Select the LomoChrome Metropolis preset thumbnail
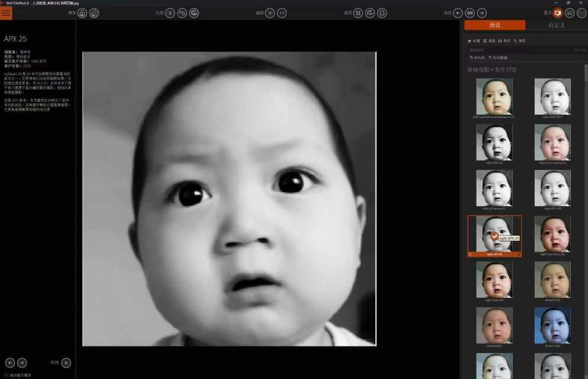The image size is (588, 379). 495,97
